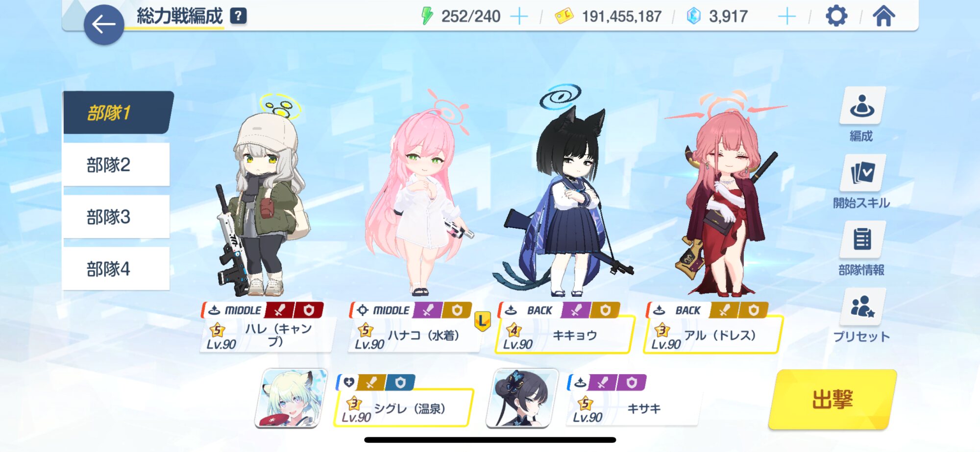Open the 編成 formation icon
The image size is (980, 452).
[862, 105]
